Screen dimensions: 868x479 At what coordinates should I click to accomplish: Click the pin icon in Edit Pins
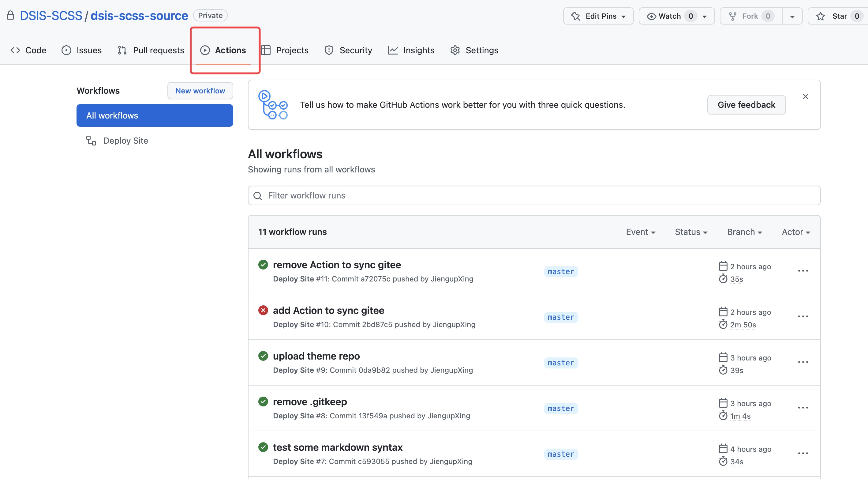tap(576, 16)
